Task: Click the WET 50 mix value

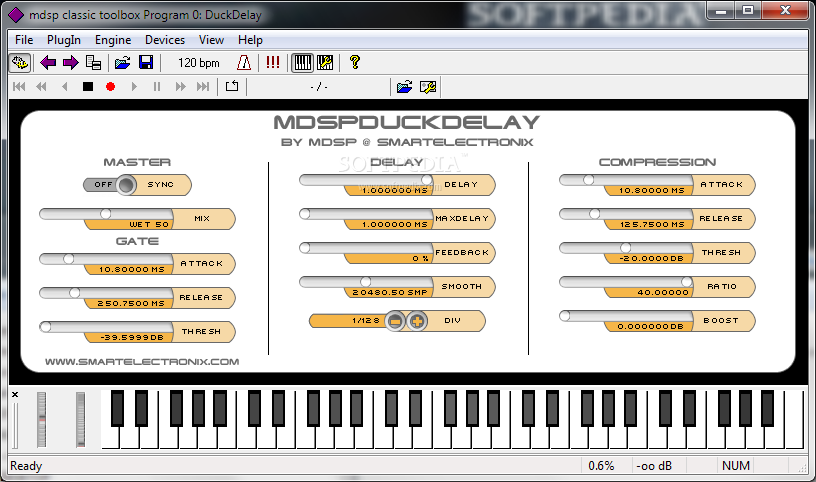Action: 149,224
